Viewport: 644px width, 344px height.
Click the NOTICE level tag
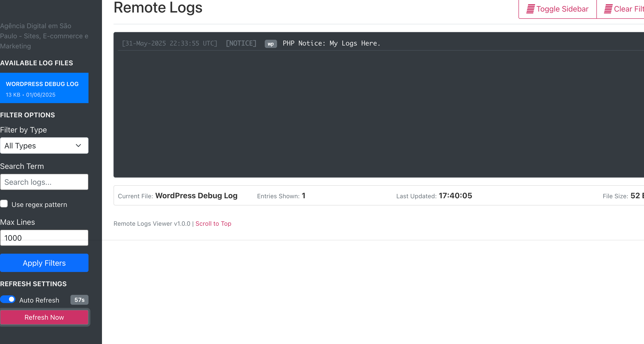tap(241, 43)
